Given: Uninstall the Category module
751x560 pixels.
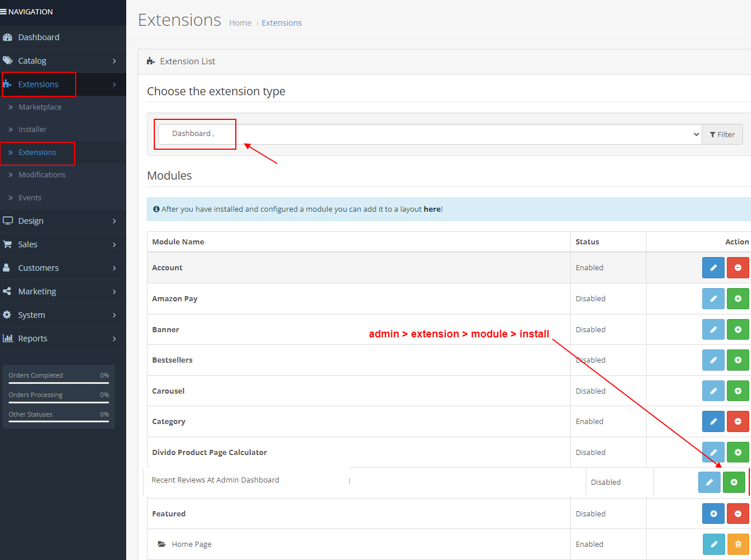Looking at the screenshot, I should click(738, 421).
